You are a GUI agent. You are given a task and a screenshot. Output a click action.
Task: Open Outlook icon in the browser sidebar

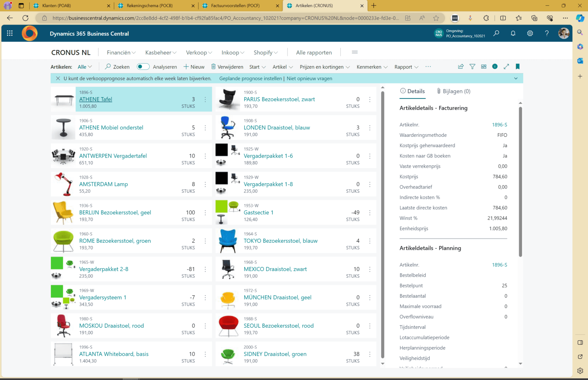(580, 61)
